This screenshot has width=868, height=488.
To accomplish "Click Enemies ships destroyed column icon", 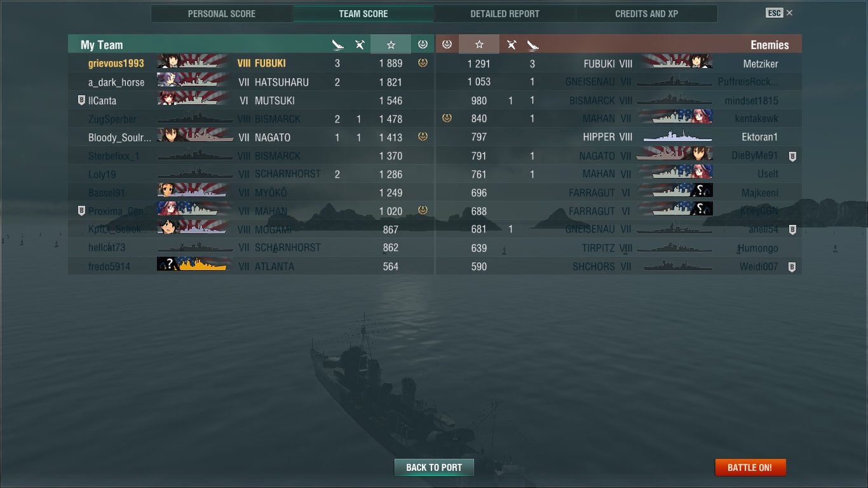I will (x=532, y=44).
